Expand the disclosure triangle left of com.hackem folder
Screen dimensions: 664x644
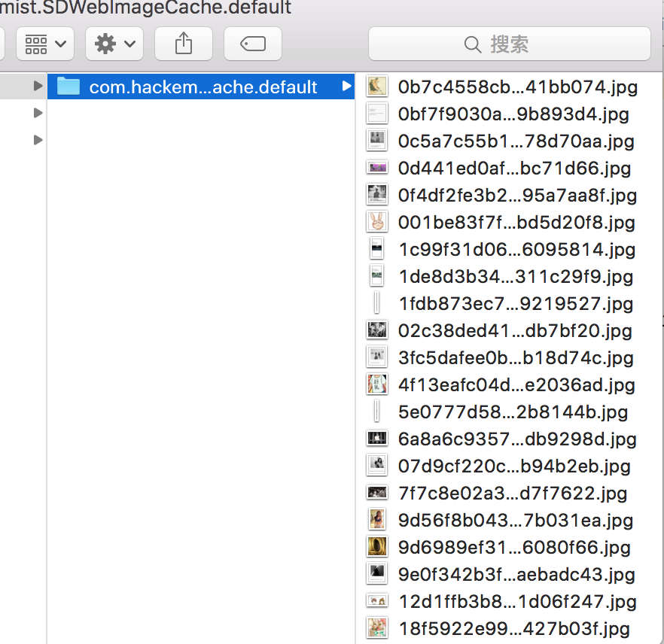(x=38, y=86)
